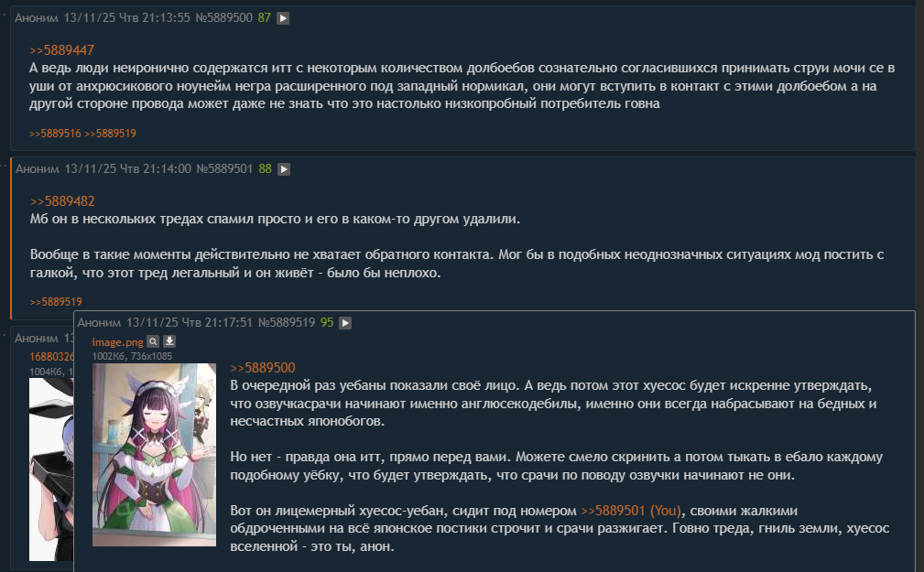Click post number №5889500 to reply
This screenshot has width=924, height=572.
point(224,18)
